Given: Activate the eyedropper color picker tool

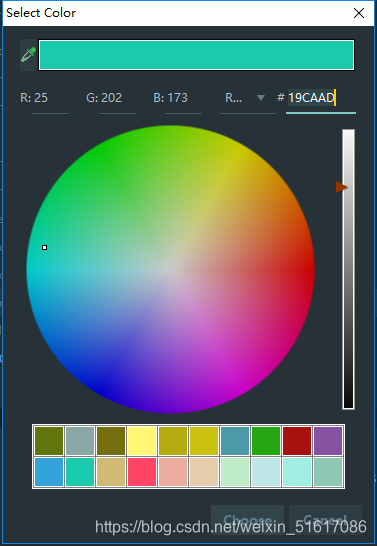Looking at the screenshot, I should coord(28,55).
